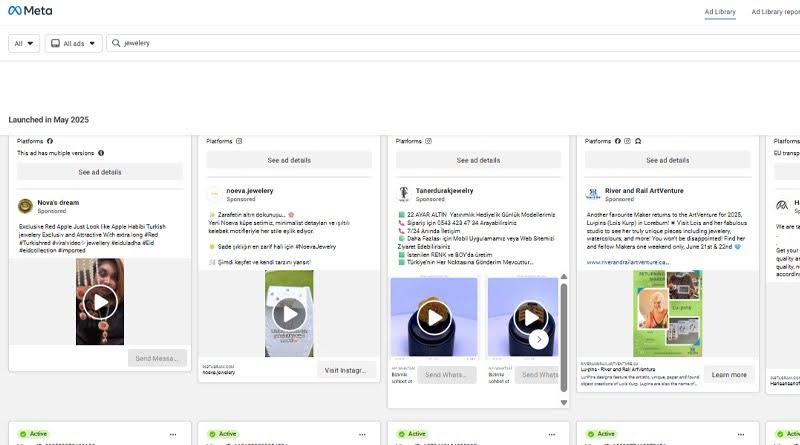
Task: Open noeva.jewelery page name link
Action: click(250, 191)
